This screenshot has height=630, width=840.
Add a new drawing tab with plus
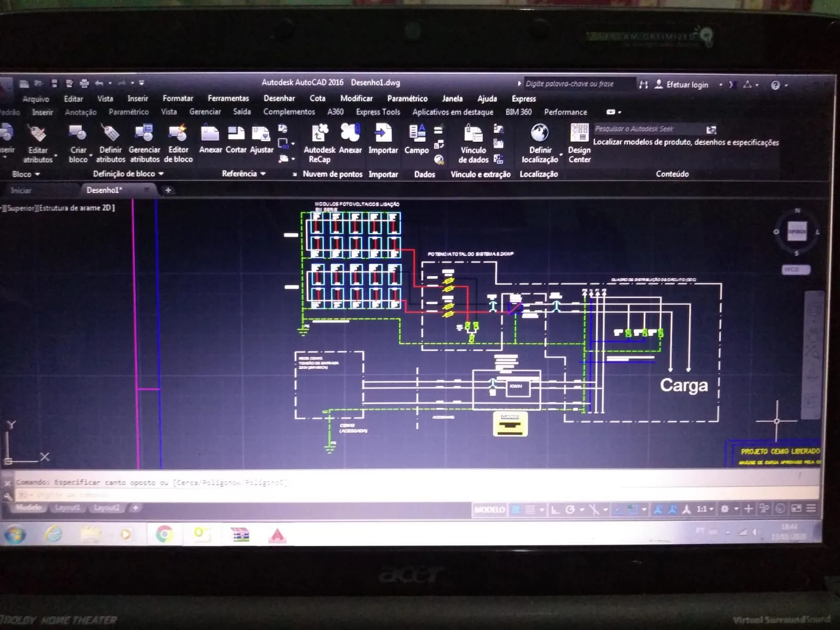click(x=168, y=190)
